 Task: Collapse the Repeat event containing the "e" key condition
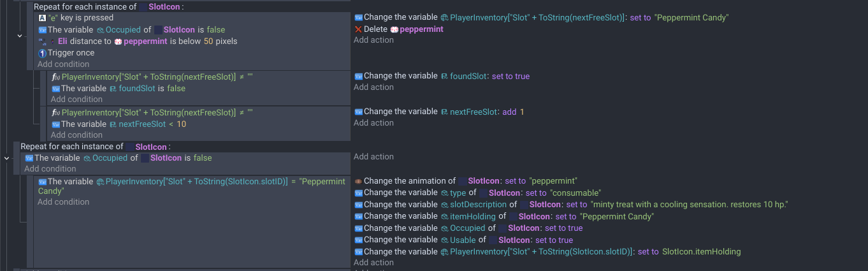pos(20,36)
